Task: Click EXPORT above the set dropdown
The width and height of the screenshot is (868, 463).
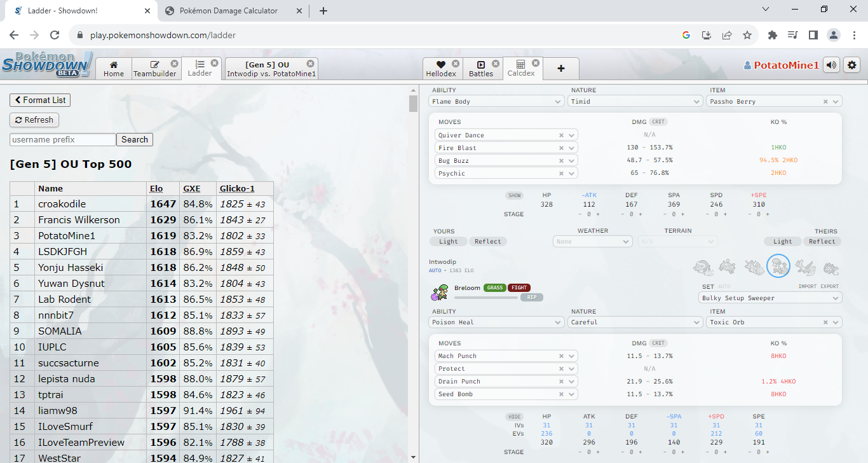Action: pyautogui.click(x=830, y=286)
